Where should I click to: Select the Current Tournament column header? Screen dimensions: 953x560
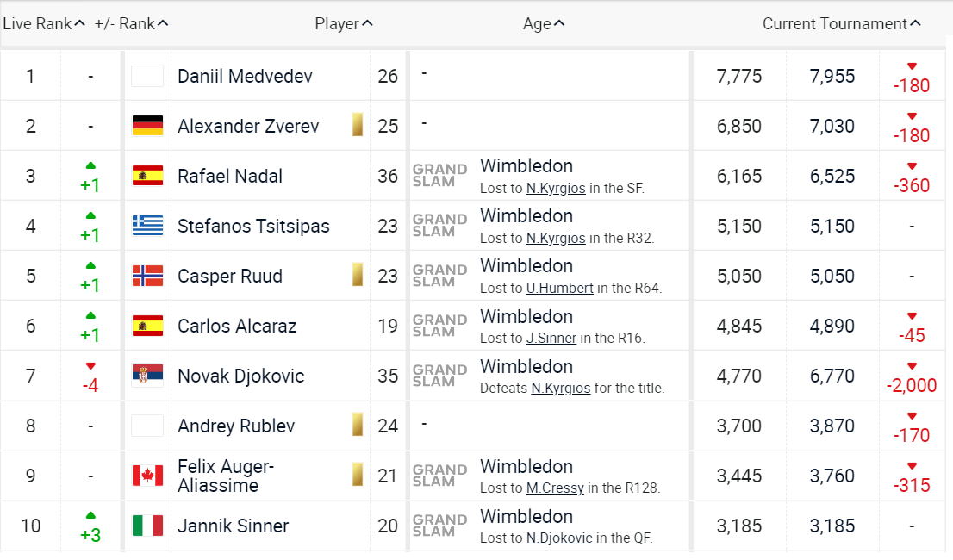(841, 23)
